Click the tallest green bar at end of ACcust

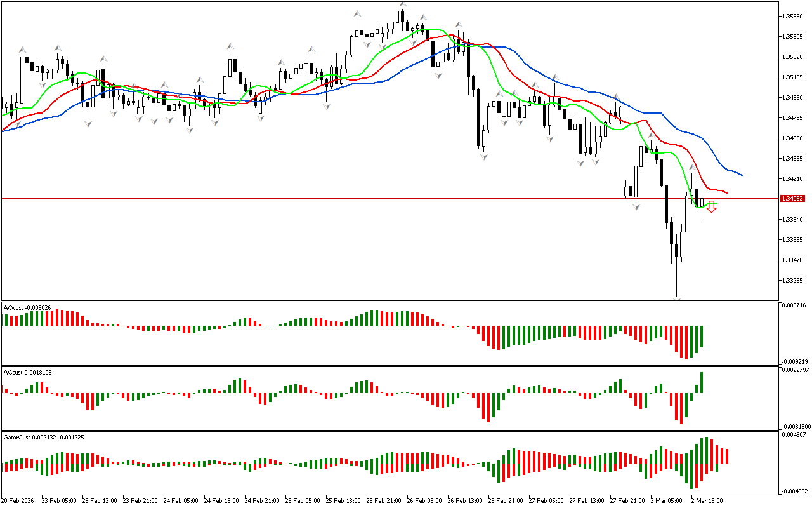coord(702,382)
